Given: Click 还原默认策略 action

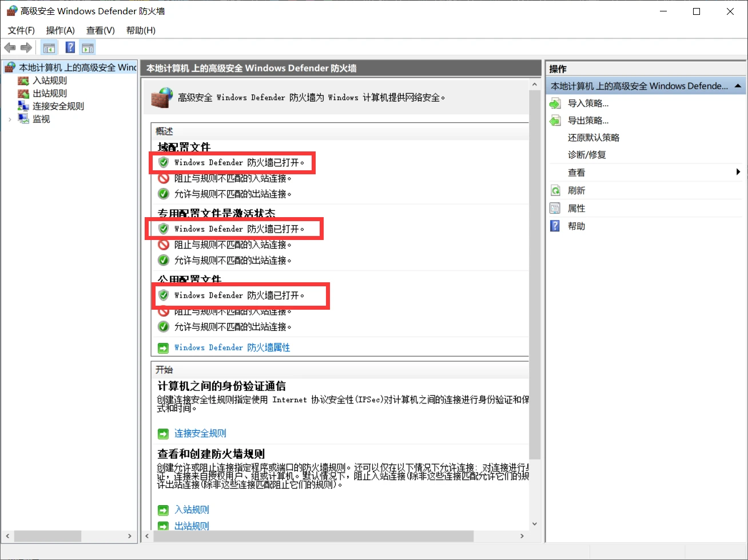Looking at the screenshot, I should click(594, 138).
